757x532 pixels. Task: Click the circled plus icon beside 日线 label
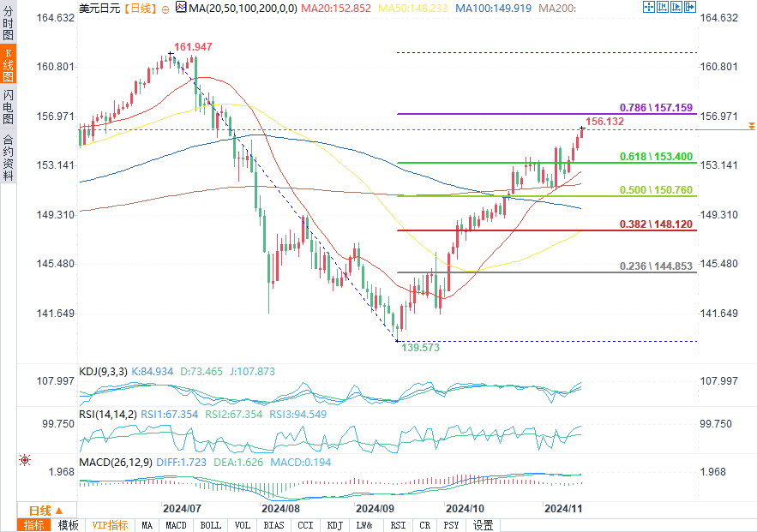165,9
